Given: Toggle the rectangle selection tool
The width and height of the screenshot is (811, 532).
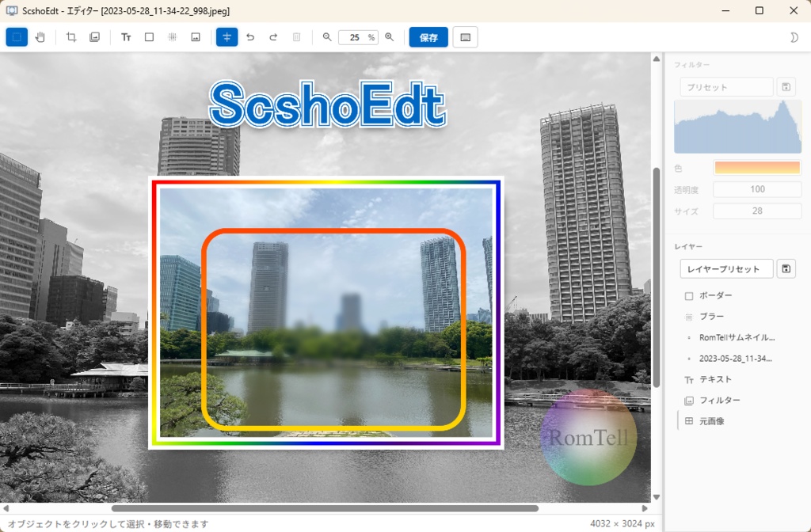Looking at the screenshot, I should point(16,36).
